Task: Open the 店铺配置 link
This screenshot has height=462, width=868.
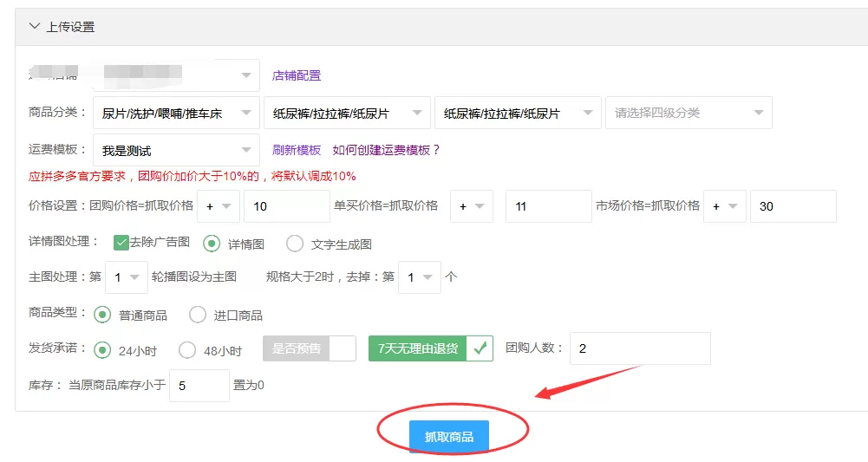Action: click(x=297, y=75)
